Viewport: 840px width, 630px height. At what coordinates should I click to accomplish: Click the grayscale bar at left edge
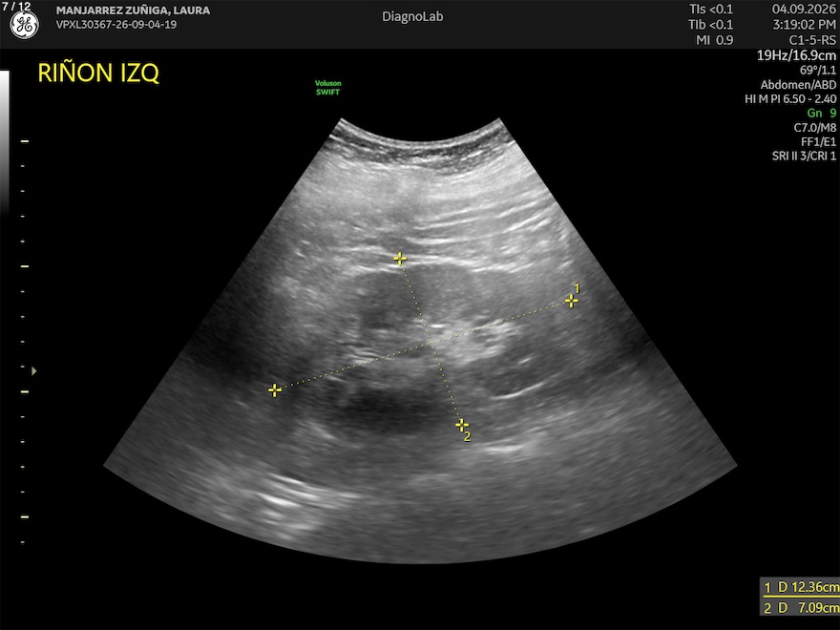point(4,142)
